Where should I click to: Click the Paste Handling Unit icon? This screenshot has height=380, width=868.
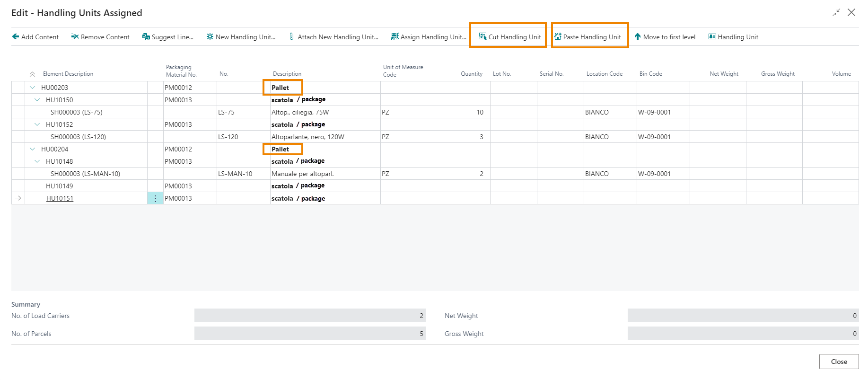coord(558,36)
